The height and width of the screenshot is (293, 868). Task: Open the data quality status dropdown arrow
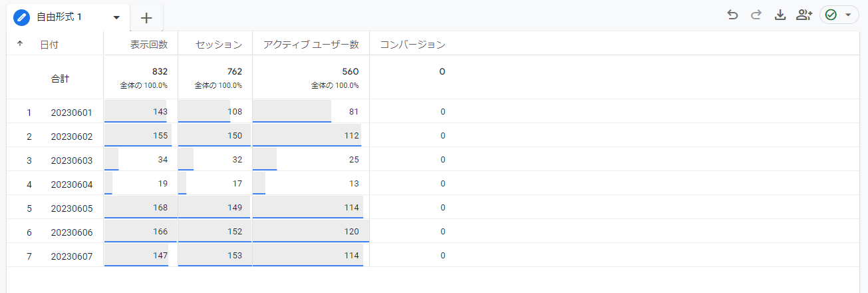[847, 15]
